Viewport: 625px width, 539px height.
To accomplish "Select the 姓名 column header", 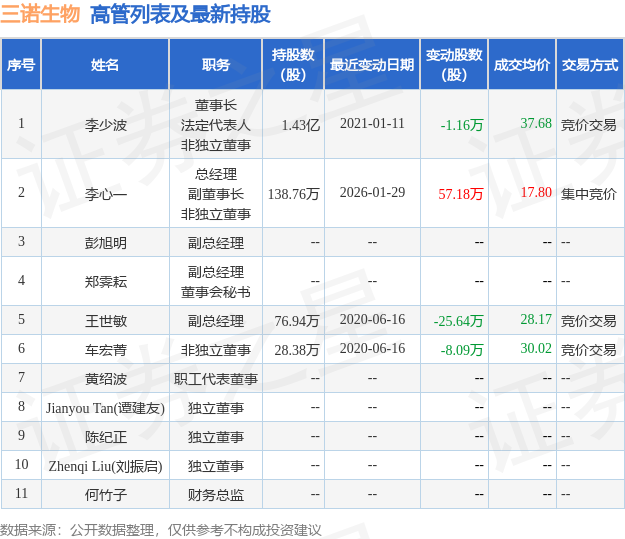I will [105, 64].
